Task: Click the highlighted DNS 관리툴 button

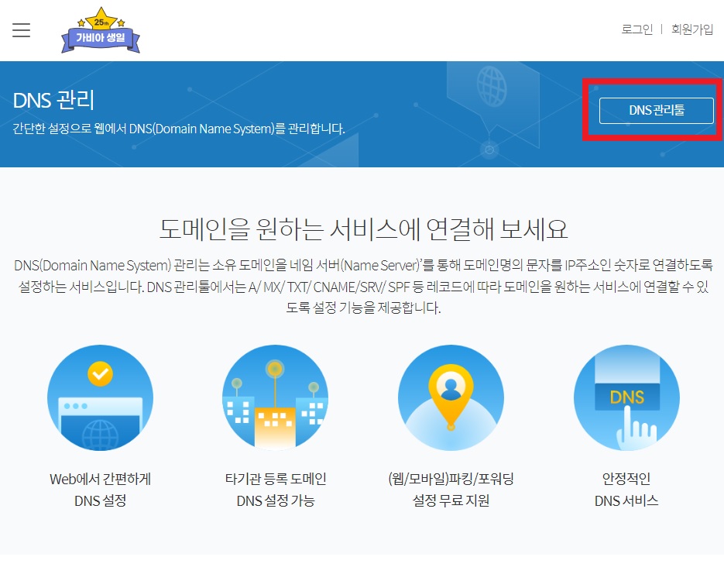Action: coord(656,110)
